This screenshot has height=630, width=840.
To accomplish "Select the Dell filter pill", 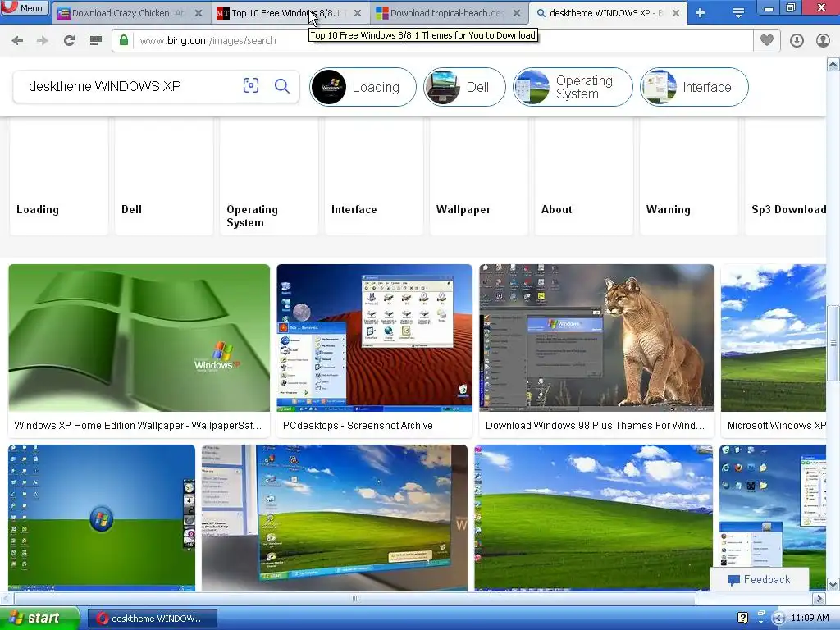I will (x=464, y=87).
